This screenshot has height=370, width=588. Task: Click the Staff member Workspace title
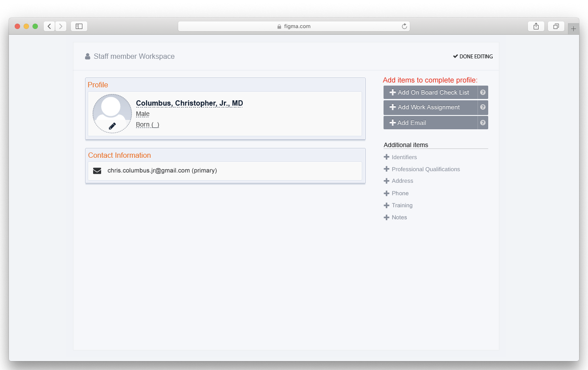coord(134,57)
